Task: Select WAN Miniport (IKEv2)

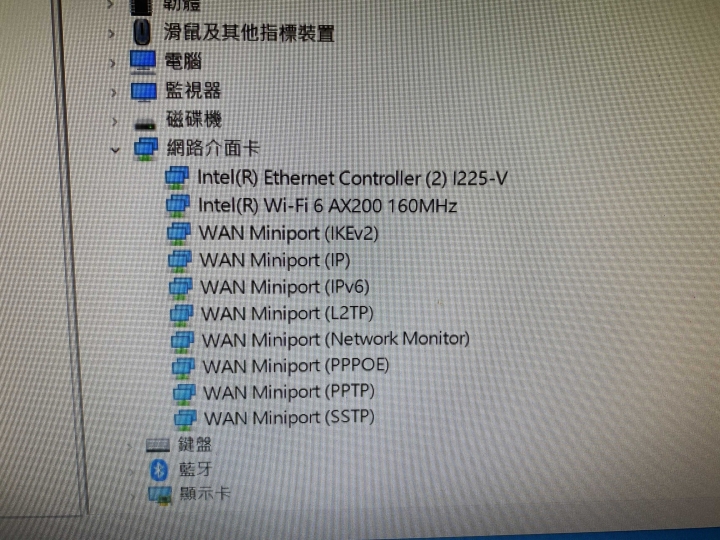Action: (288, 233)
